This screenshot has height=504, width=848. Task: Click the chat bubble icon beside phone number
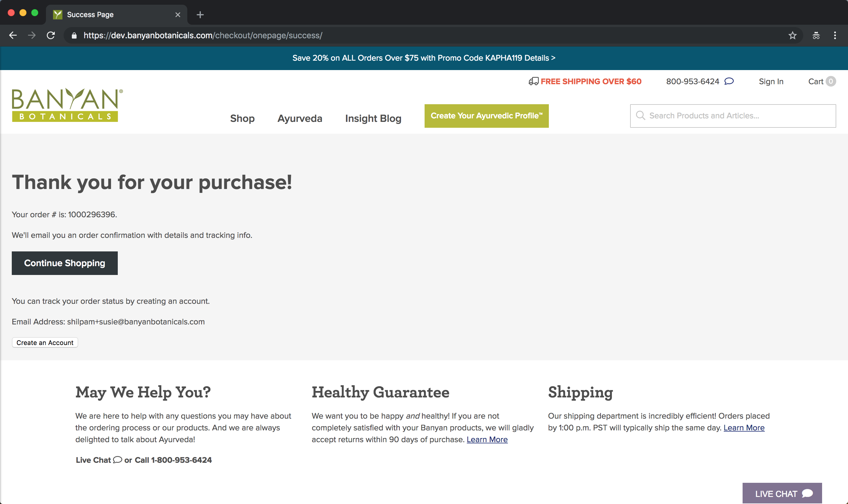click(729, 81)
